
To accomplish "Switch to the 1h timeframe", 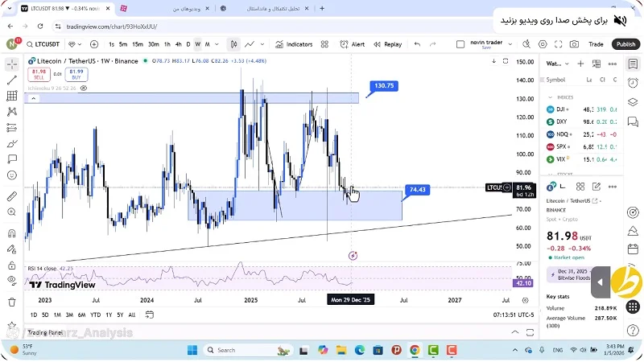I will (x=167, y=44).
